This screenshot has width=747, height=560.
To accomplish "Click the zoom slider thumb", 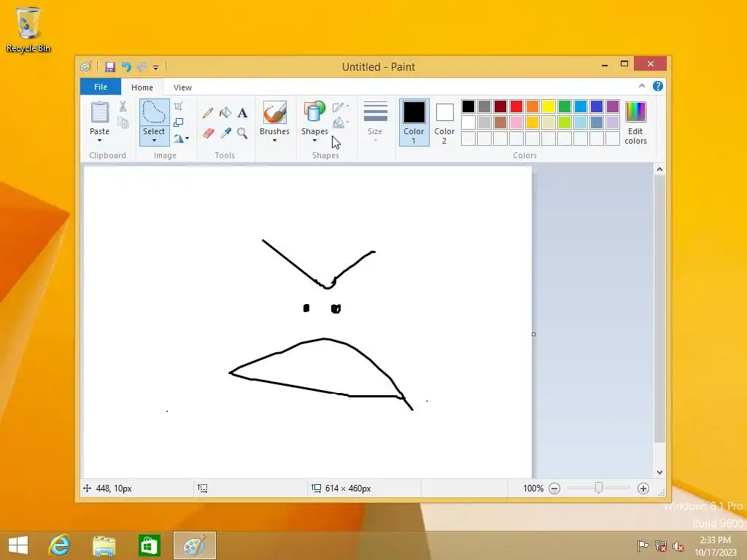I will [599, 488].
